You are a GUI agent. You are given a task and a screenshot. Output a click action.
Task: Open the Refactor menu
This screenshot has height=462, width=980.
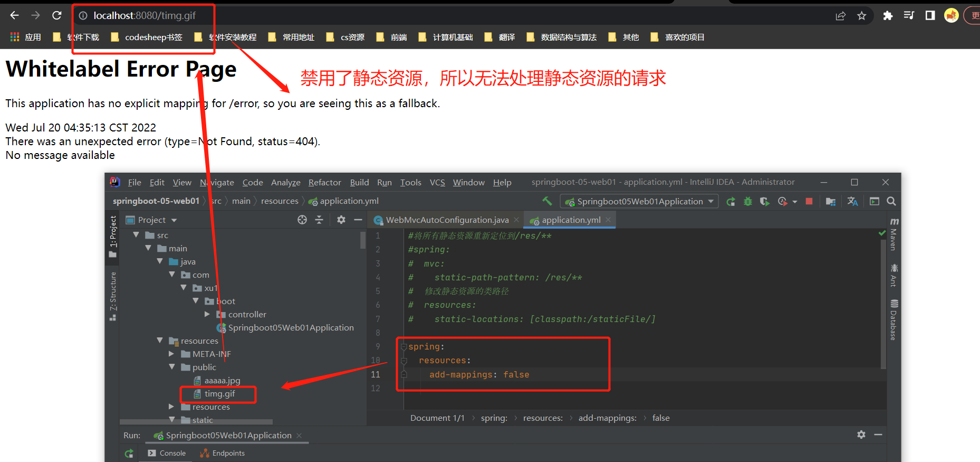pyautogui.click(x=325, y=182)
